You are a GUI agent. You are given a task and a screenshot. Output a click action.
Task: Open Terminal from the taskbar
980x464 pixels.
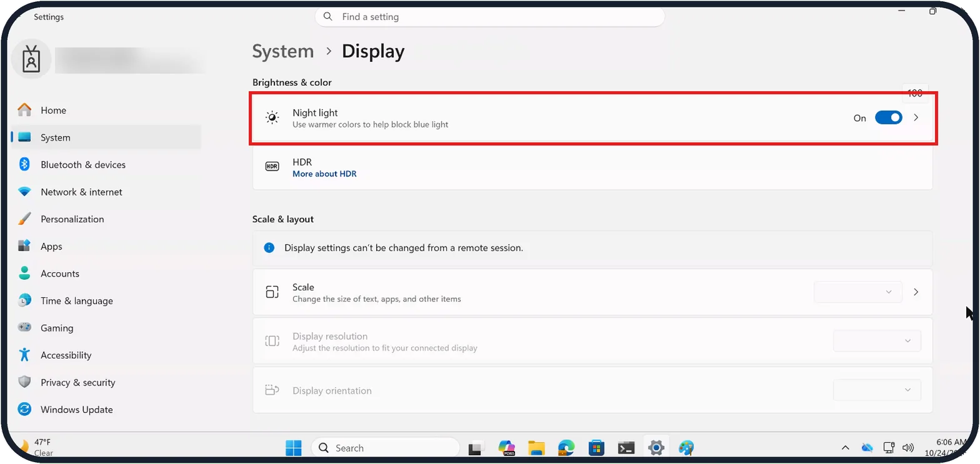[626, 448]
